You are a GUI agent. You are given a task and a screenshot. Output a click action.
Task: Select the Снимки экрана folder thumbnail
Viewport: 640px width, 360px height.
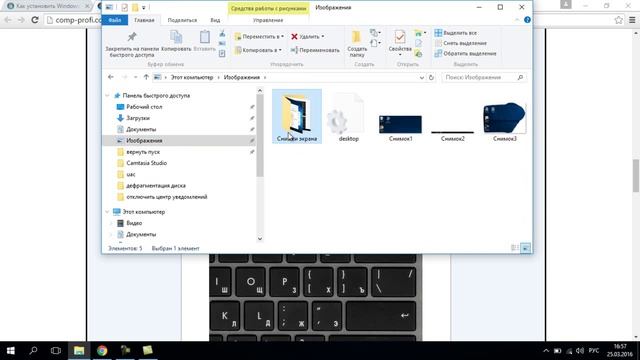coord(297,116)
